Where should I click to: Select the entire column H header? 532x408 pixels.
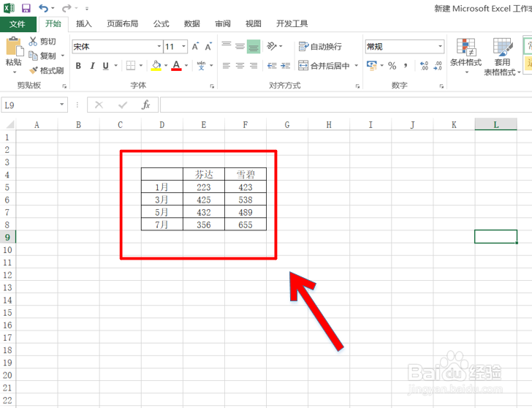[x=329, y=124]
